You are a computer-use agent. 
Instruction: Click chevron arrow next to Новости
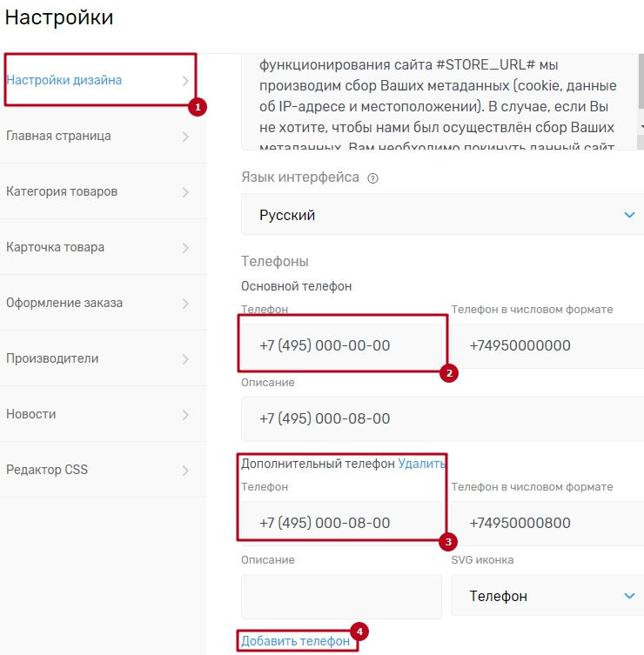185,415
